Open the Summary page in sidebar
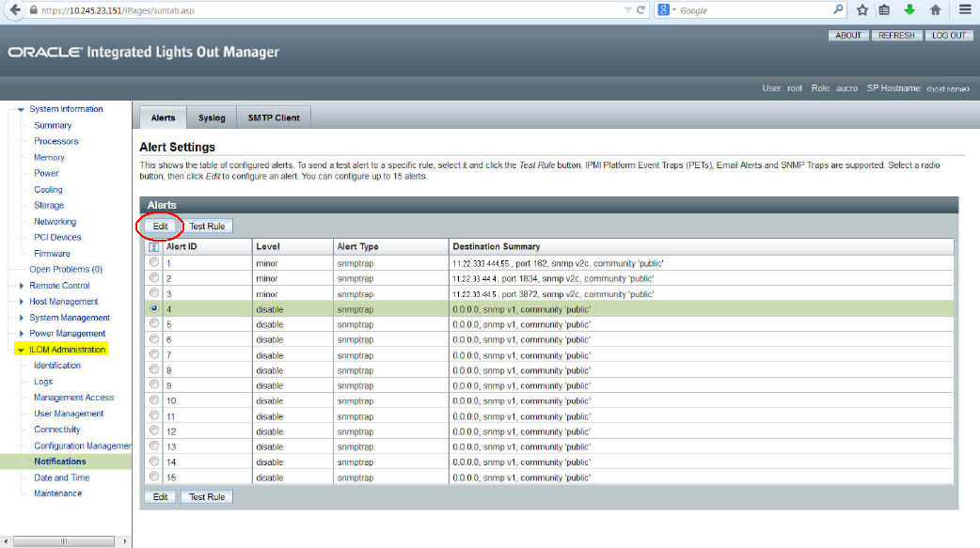 point(53,125)
